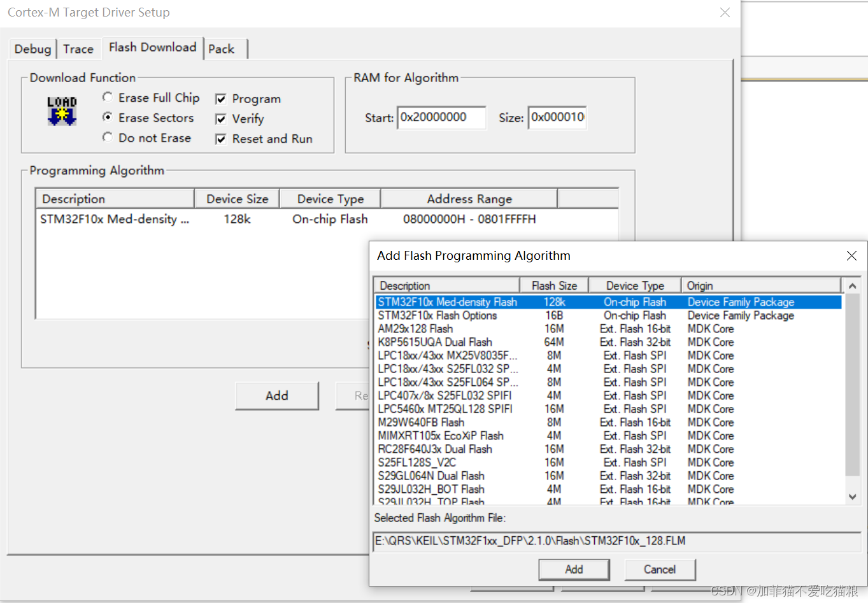The width and height of the screenshot is (868, 603).
Task: Cancel the Add Flash Programming Algorithm dialog
Action: tap(660, 569)
